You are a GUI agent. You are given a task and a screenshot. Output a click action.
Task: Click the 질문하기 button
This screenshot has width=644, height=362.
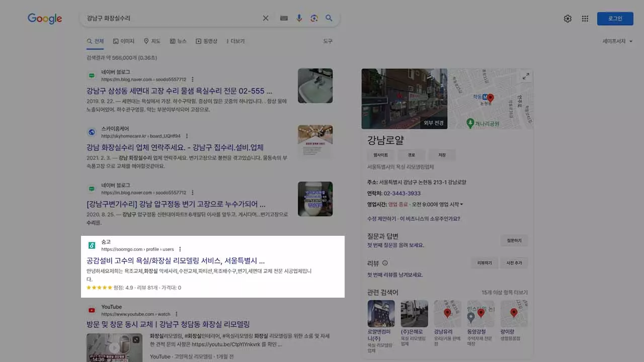click(x=514, y=240)
